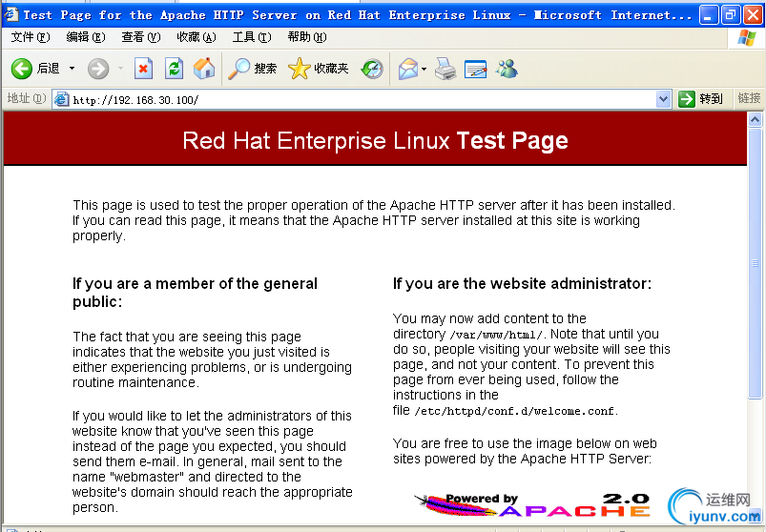Click the grey Forward arrow icon

click(98, 69)
